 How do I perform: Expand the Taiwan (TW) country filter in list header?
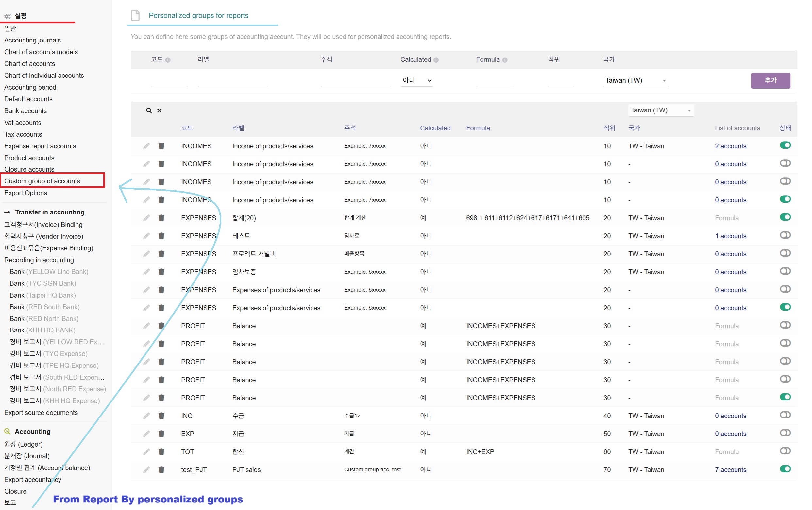[x=661, y=110]
